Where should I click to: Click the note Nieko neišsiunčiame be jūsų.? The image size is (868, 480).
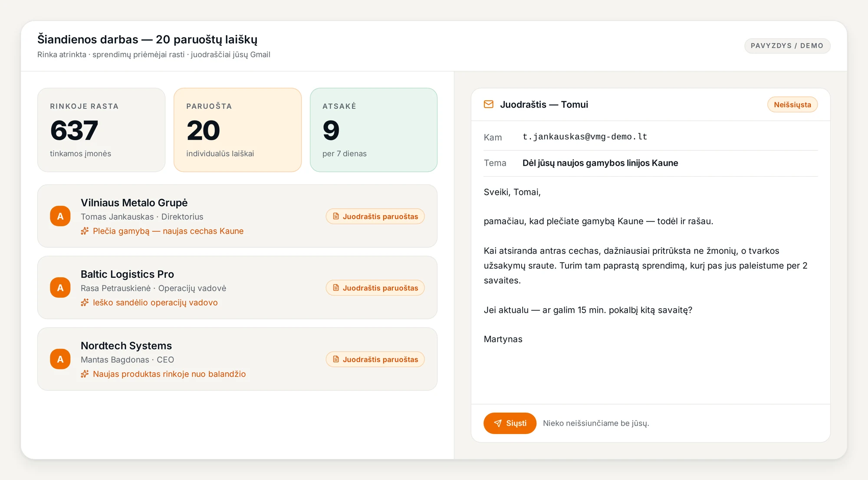click(x=596, y=423)
